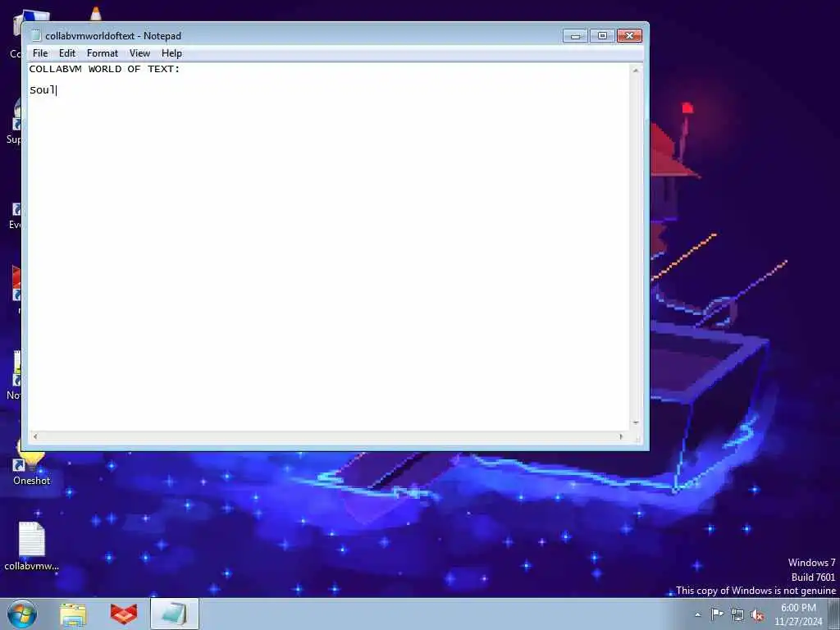Click the Notepad taskbar button
The width and height of the screenshot is (840, 630).
[x=175, y=614]
